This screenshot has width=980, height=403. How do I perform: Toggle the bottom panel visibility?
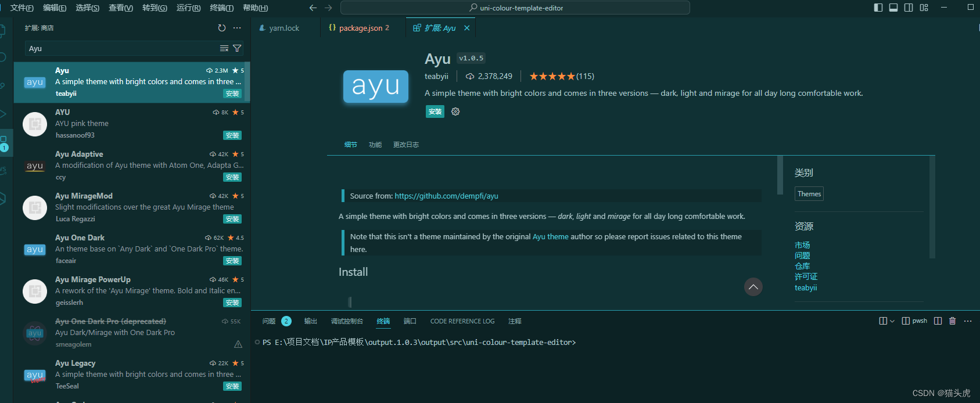click(x=893, y=8)
